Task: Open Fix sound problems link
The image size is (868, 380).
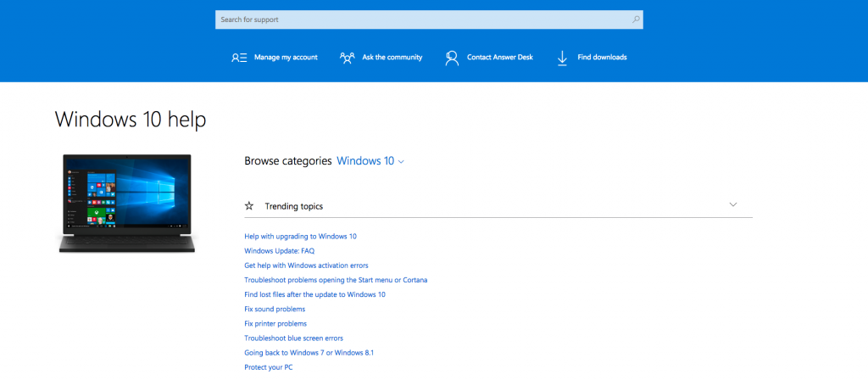Action: click(x=275, y=309)
